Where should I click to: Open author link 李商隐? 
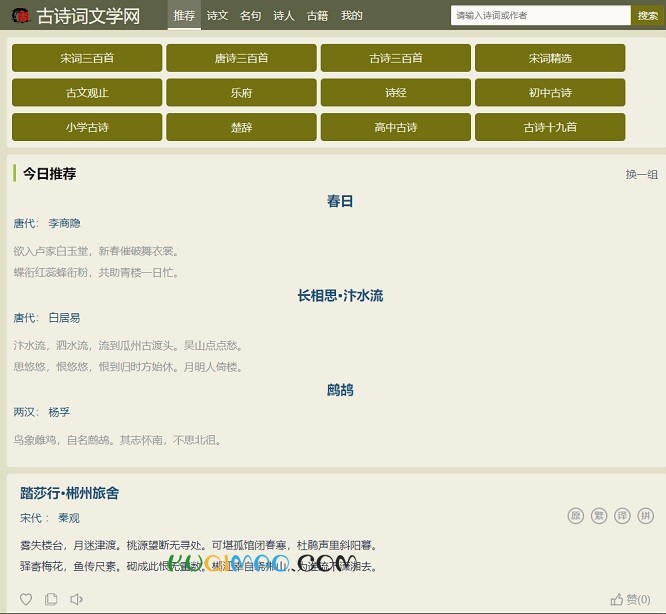pos(64,223)
